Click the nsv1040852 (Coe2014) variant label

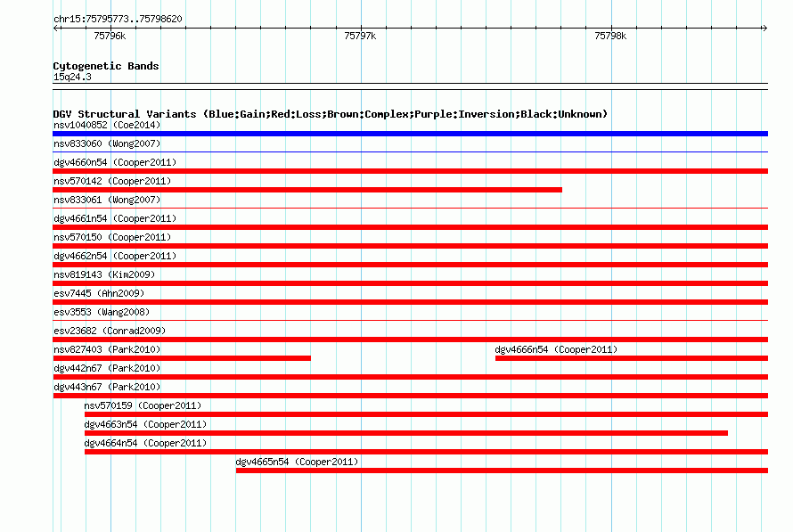(x=107, y=125)
